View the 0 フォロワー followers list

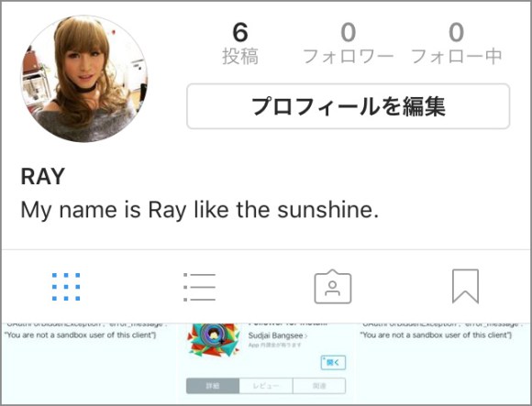349,43
